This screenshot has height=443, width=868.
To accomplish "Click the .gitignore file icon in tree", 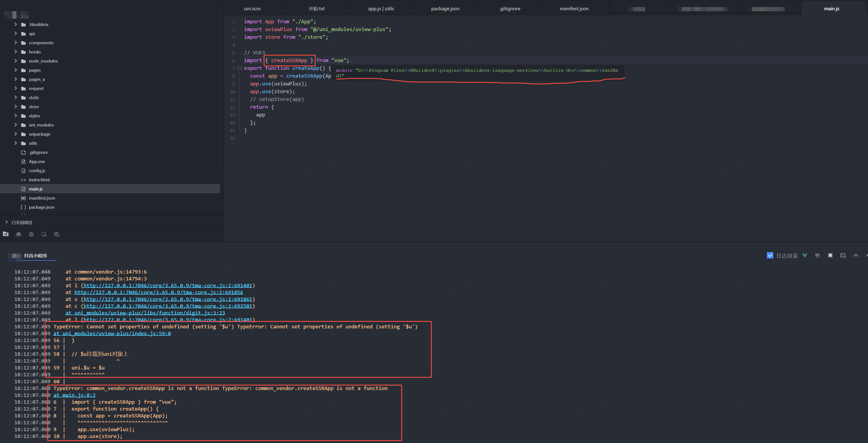I will click(23, 152).
